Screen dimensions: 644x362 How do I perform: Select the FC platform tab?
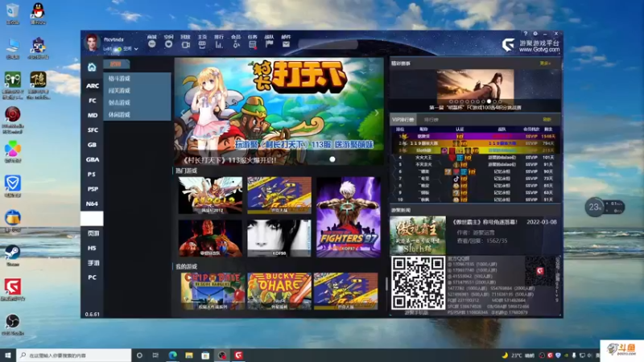click(x=93, y=100)
